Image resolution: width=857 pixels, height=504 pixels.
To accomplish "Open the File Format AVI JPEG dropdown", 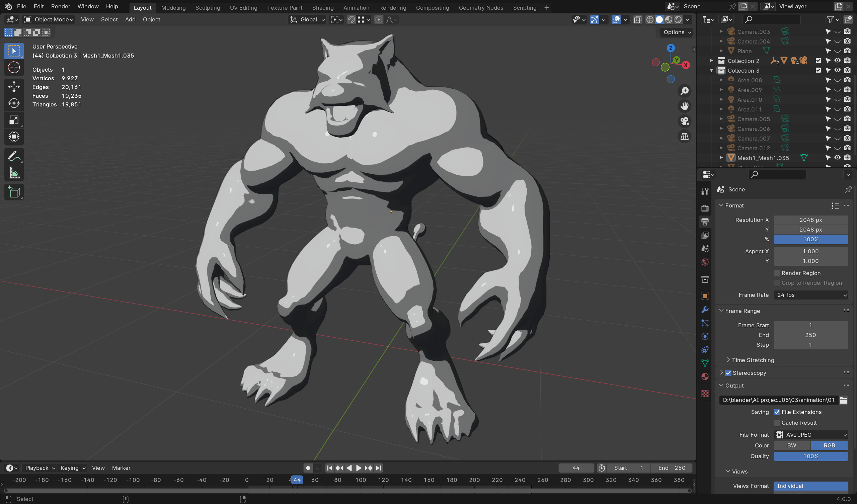I will (811, 435).
